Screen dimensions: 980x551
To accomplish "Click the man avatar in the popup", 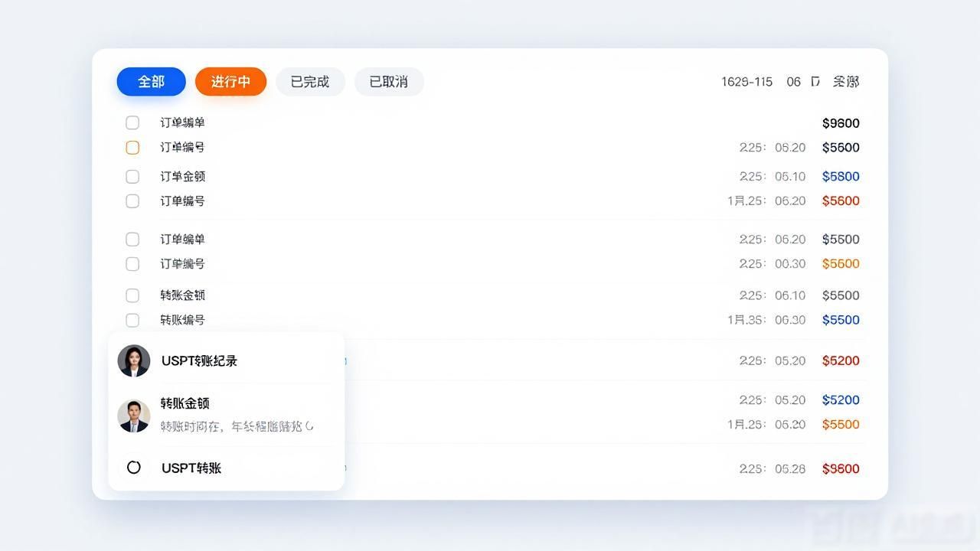I will coord(134,416).
